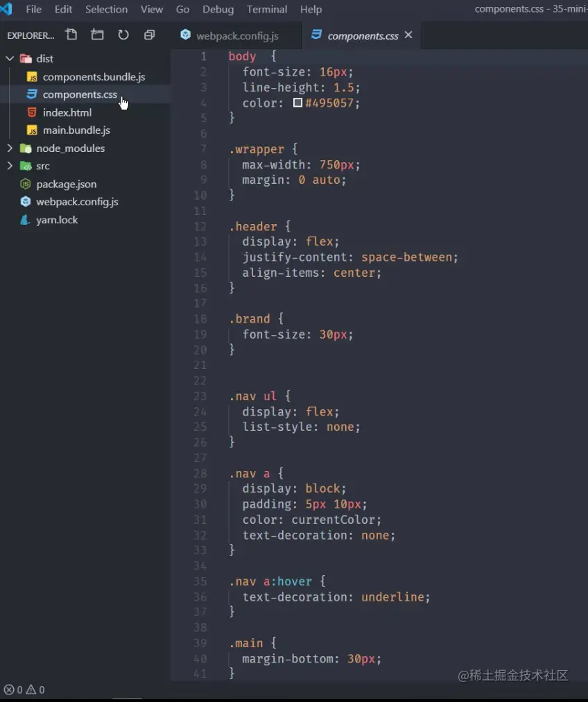
Task: Open the Terminal menu
Action: pyautogui.click(x=267, y=9)
